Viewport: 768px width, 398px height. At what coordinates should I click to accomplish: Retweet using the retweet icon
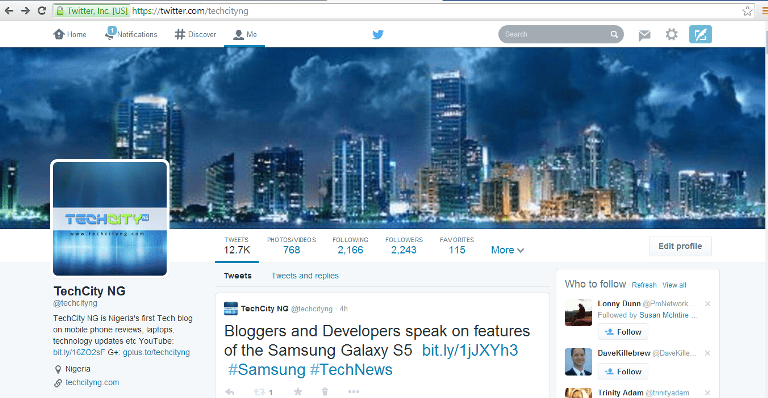coord(260,392)
